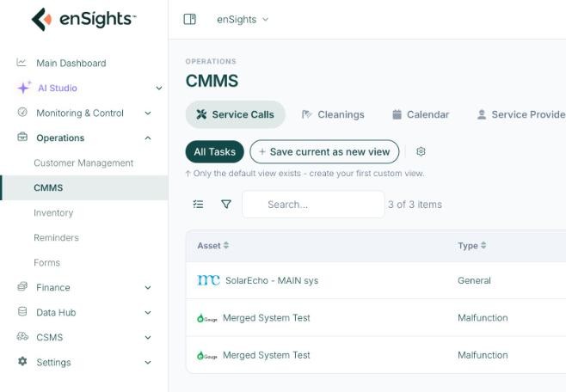This screenshot has height=392, width=566.
Task: Click the Finance coins icon
Action: [22, 287]
